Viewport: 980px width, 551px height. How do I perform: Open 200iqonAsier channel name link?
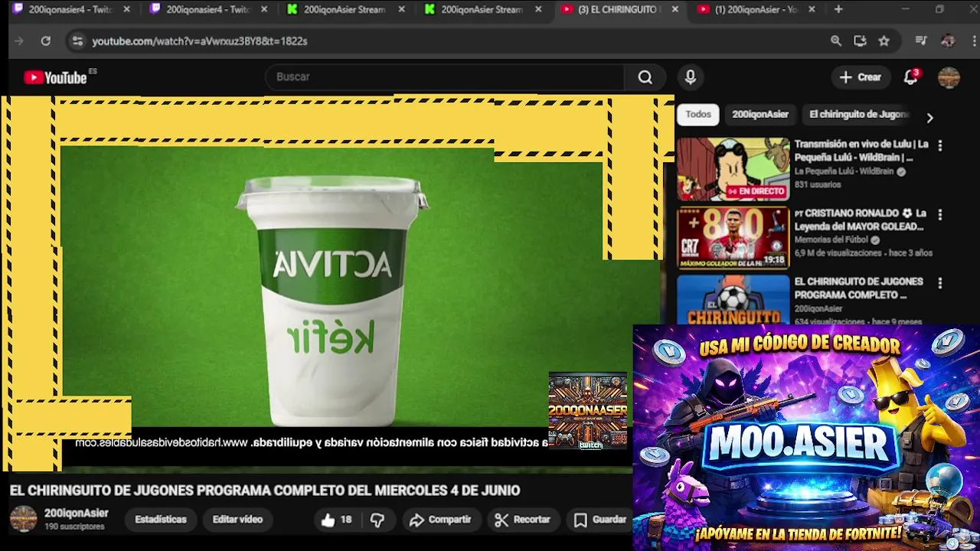(x=77, y=514)
